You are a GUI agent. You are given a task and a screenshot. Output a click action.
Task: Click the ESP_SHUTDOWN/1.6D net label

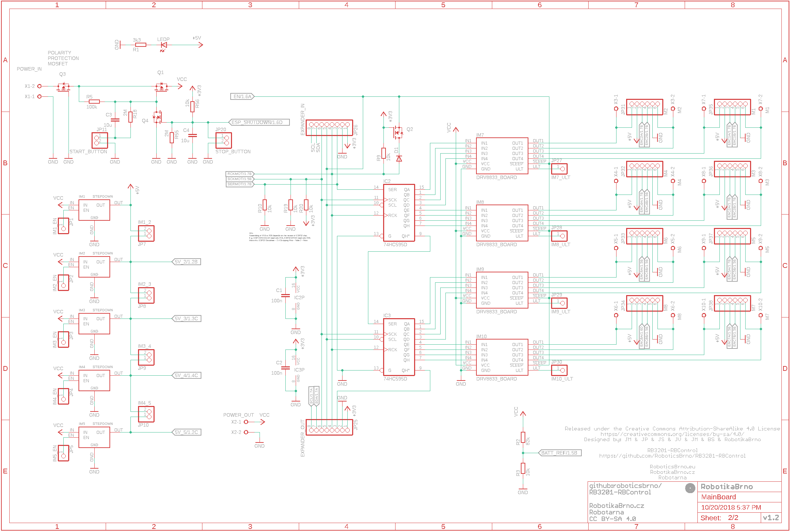coord(259,122)
